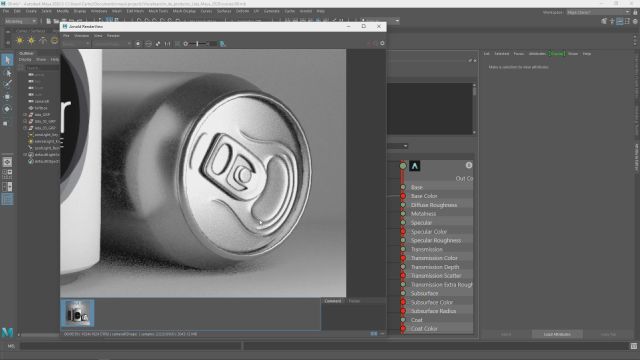Click the Maya logo in bottom-left corner
The height and width of the screenshot is (360, 640).
pyautogui.click(x=7, y=332)
